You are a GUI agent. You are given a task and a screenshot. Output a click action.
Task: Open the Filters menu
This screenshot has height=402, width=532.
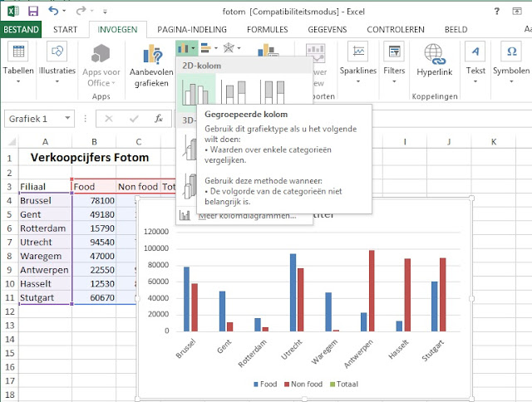click(x=394, y=62)
